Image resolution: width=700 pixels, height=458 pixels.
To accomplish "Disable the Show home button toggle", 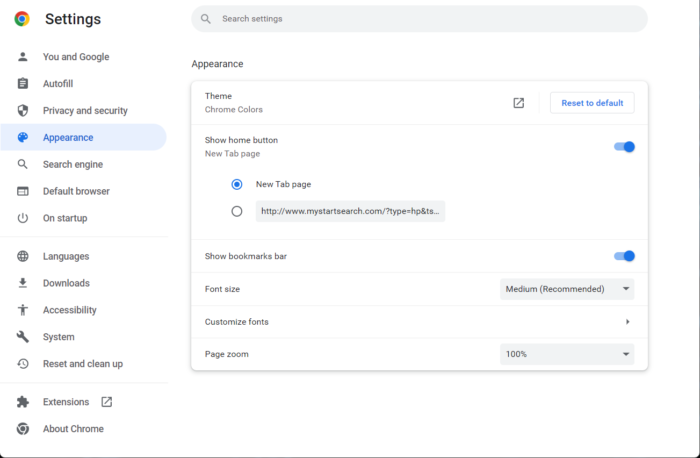I will tap(624, 147).
